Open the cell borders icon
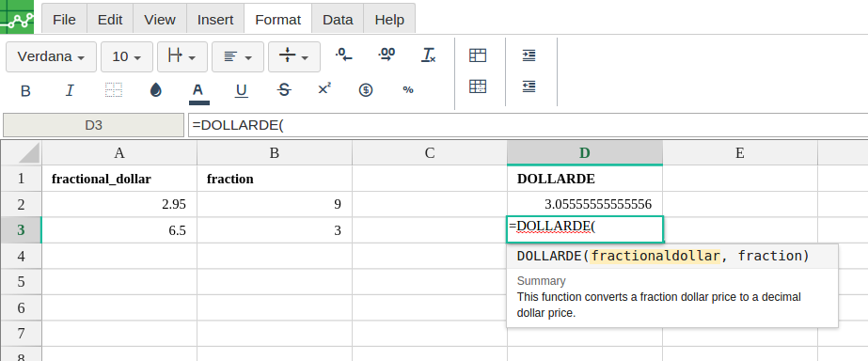The image size is (868, 361). point(114,90)
